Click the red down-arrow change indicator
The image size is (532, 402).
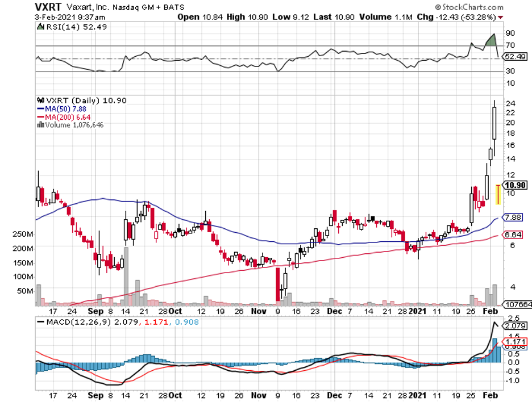click(501, 17)
